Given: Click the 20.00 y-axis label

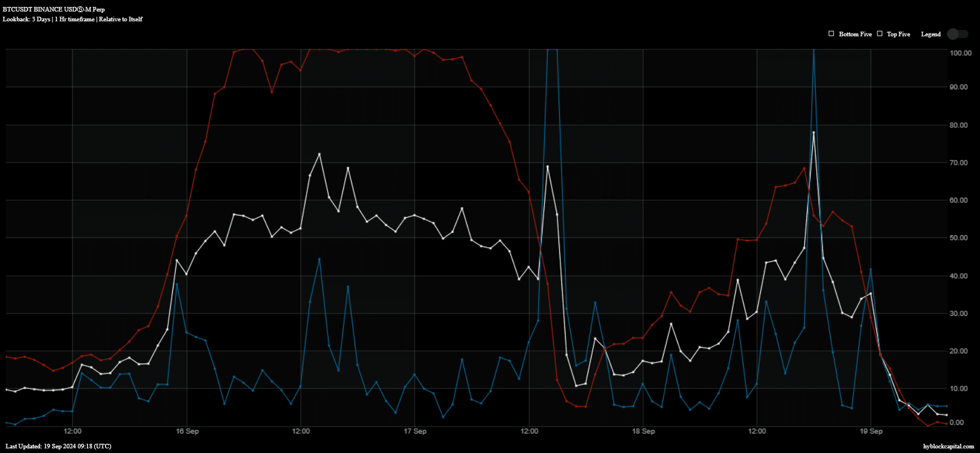Looking at the screenshot, I should click(x=959, y=351).
